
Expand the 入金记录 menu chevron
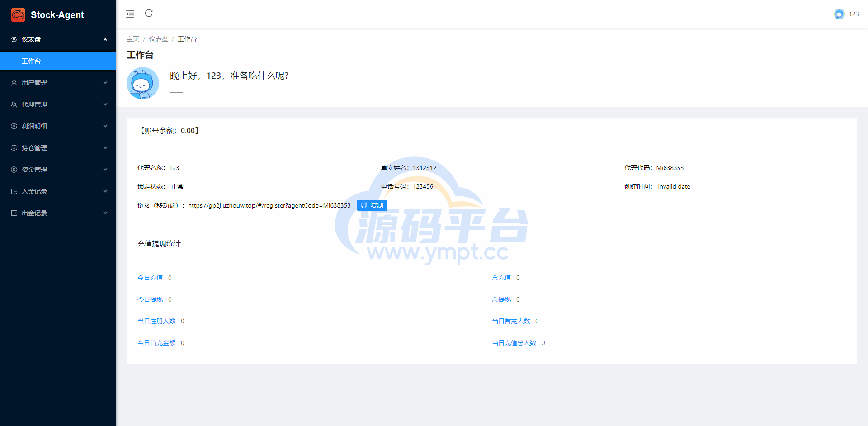tap(105, 191)
